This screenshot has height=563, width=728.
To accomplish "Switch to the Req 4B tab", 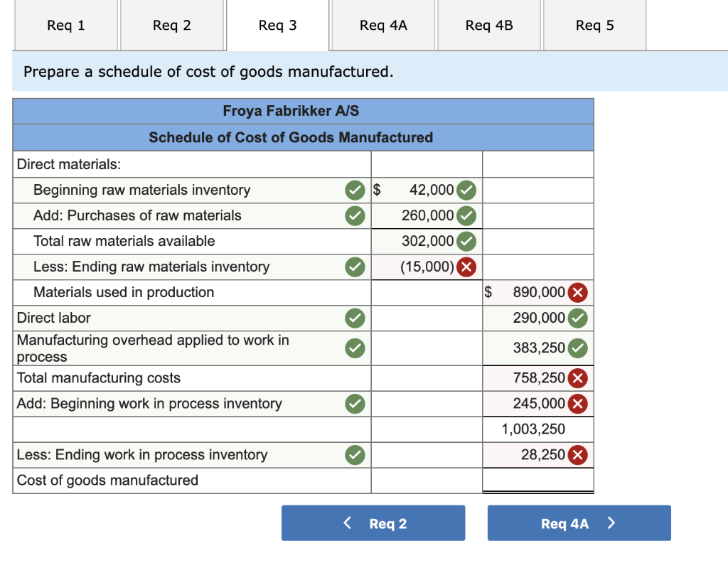I will coord(489,25).
